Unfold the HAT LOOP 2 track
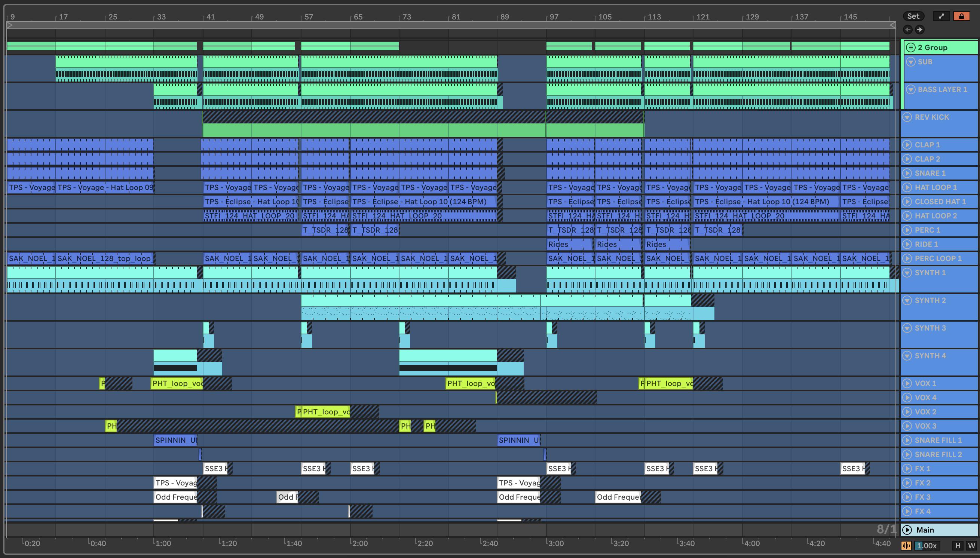The width and height of the screenshot is (980, 558). click(x=907, y=216)
